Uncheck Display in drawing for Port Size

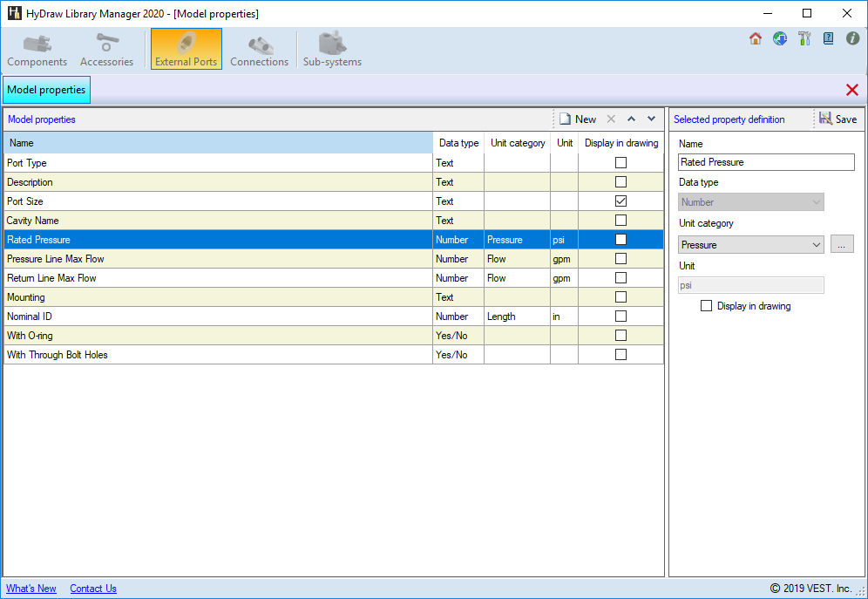pos(620,201)
